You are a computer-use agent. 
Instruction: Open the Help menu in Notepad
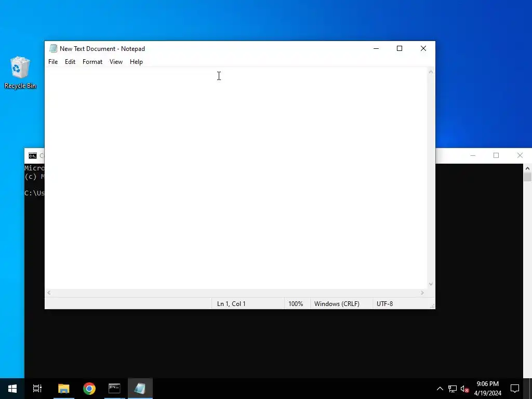coord(136,62)
